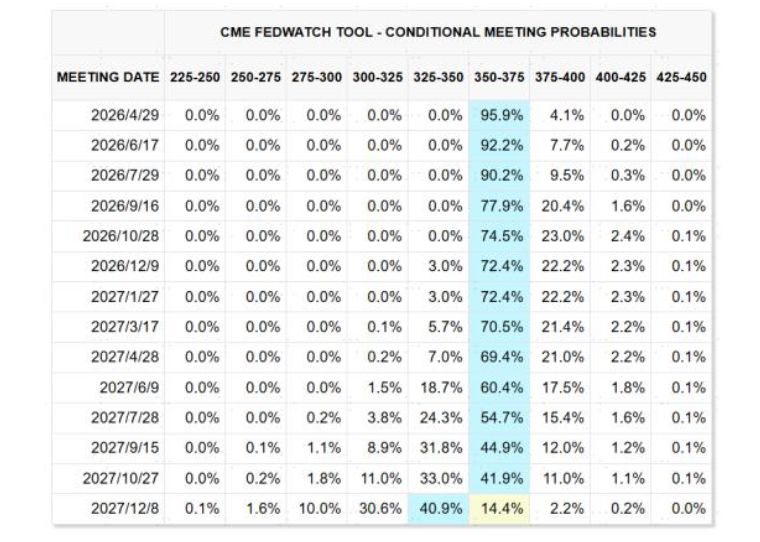Select the 2026/9/16 meeting date

point(124,206)
